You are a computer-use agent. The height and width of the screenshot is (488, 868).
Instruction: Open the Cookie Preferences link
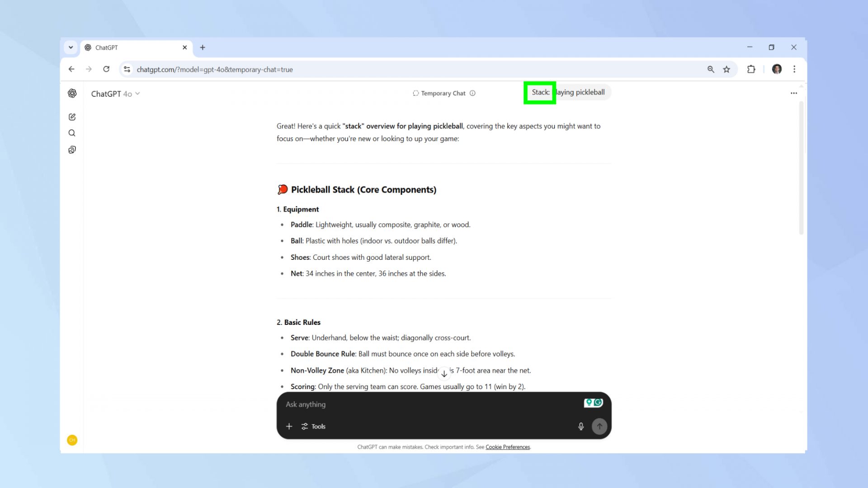point(507,447)
